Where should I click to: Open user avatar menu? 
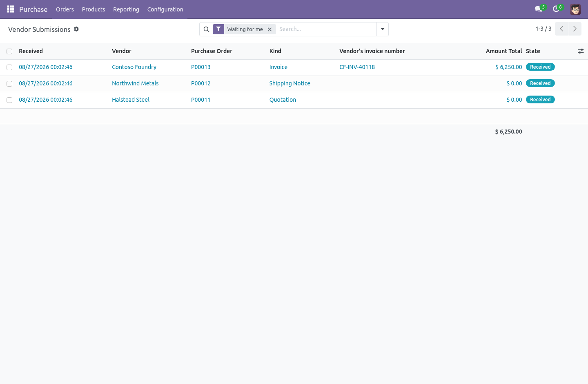tap(575, 9)
